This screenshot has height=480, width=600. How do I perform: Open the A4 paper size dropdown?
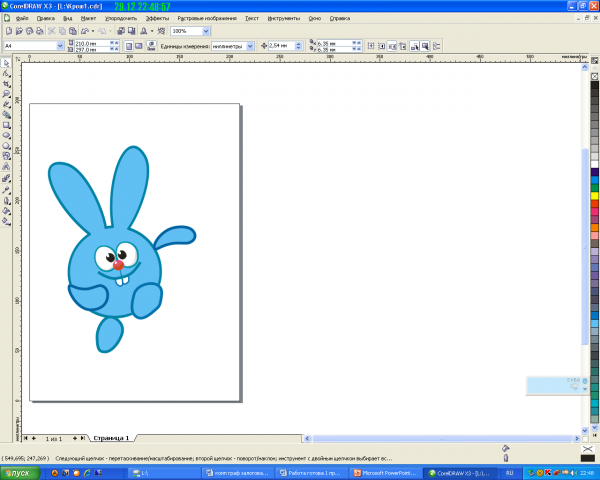tap(60, 45)
